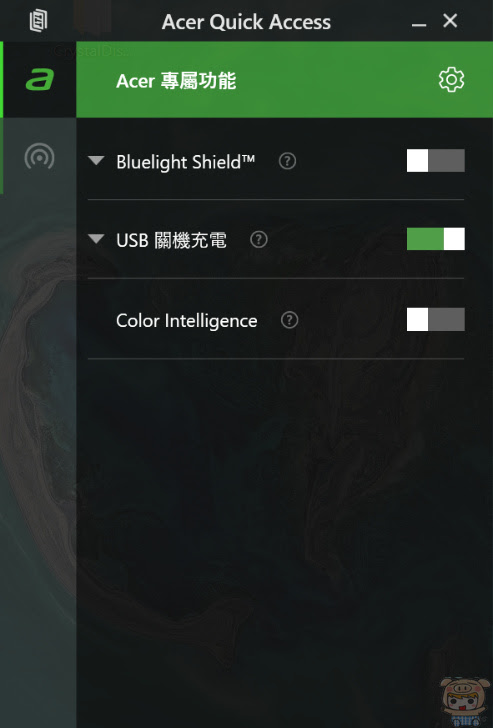Click the Bluelight Shield™ label

[x=186, y=162]
